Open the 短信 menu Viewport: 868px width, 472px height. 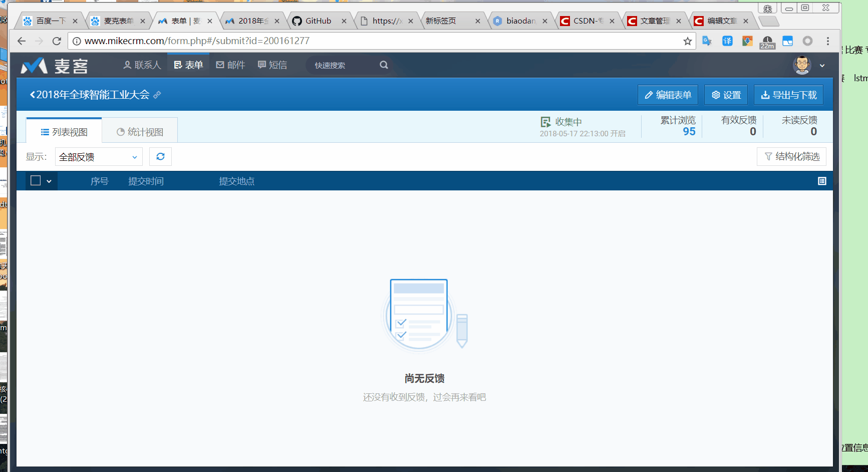coord(272,65)
